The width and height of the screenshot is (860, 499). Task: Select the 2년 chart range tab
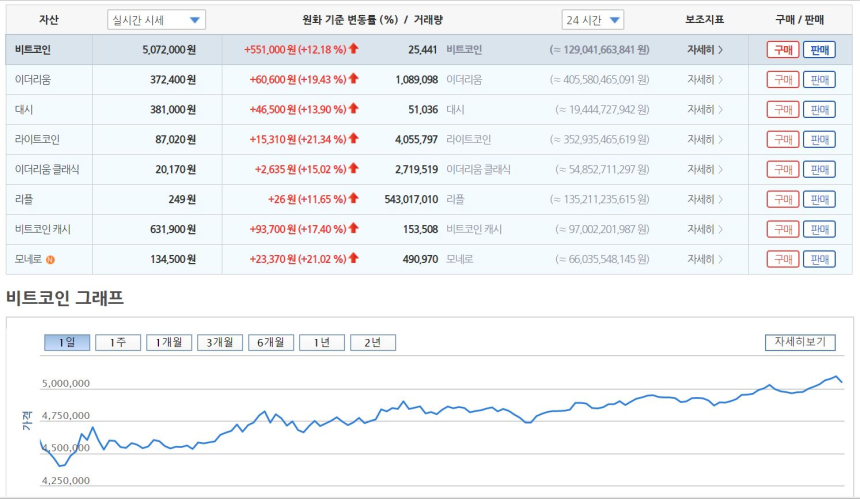click(x=373, y=343)
